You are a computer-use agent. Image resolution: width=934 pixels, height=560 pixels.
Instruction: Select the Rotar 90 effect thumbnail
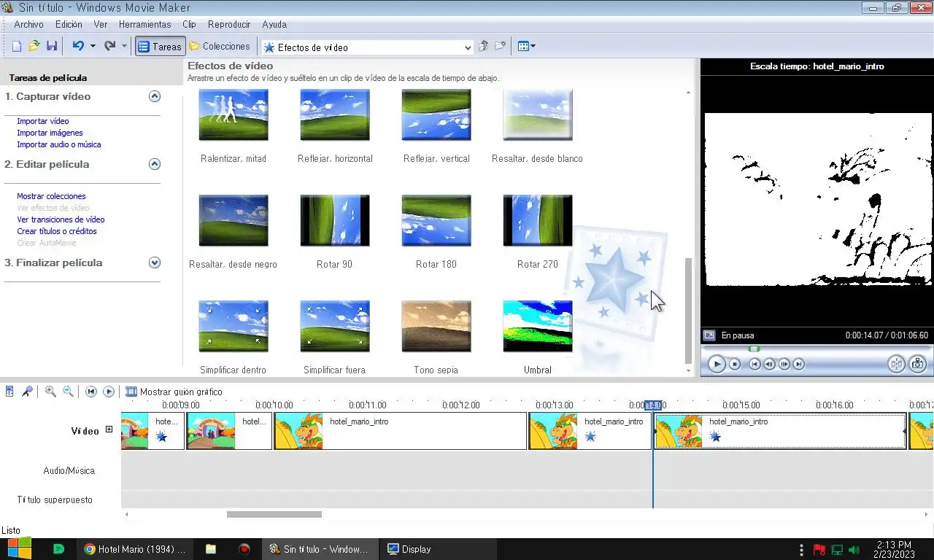pyautogui.click(x=335, y=220)
